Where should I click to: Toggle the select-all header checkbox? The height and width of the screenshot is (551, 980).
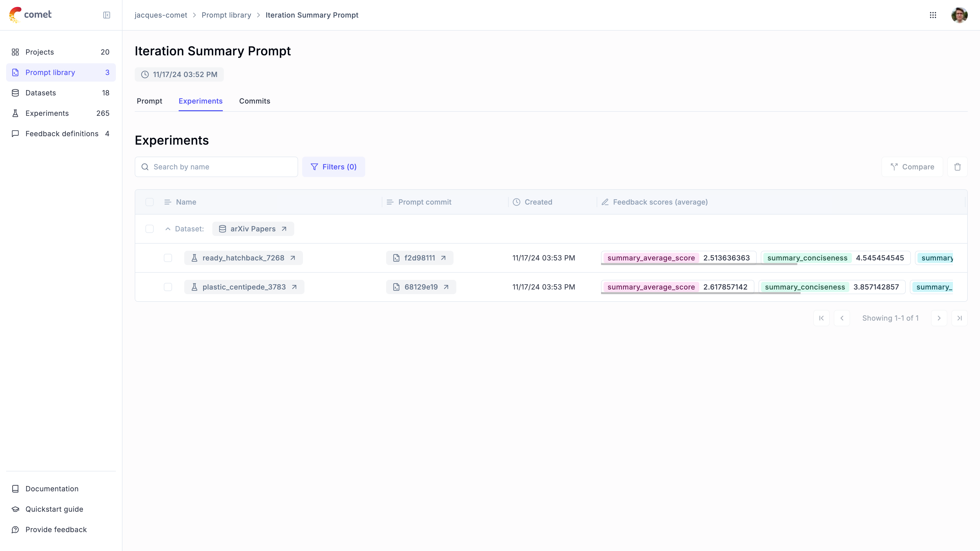pos(150,202)
